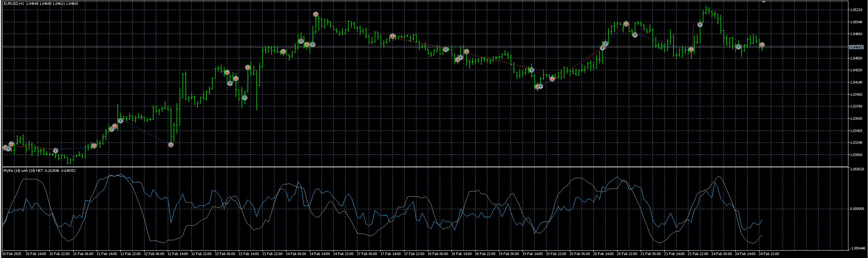The height and width of the screenshot is (258, 868).
Task: Click the 1.03780 price scale label
Action: [856, 106]
